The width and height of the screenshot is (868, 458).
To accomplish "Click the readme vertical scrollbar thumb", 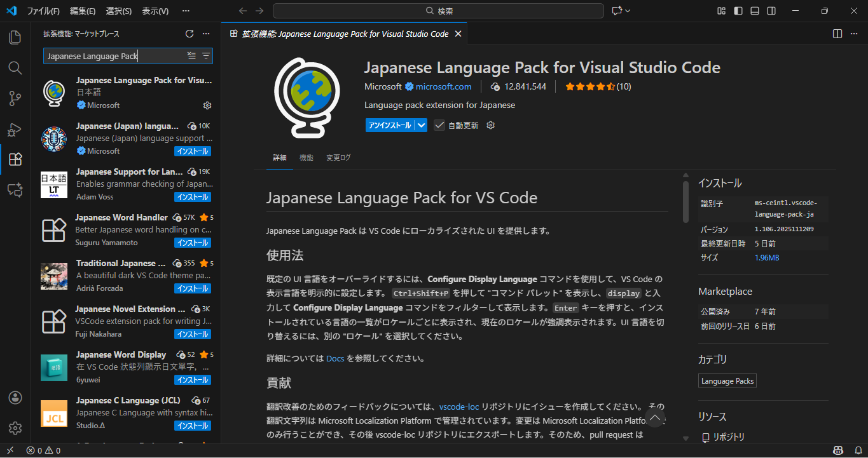I will pyautogui.click(x=685, y=201).
